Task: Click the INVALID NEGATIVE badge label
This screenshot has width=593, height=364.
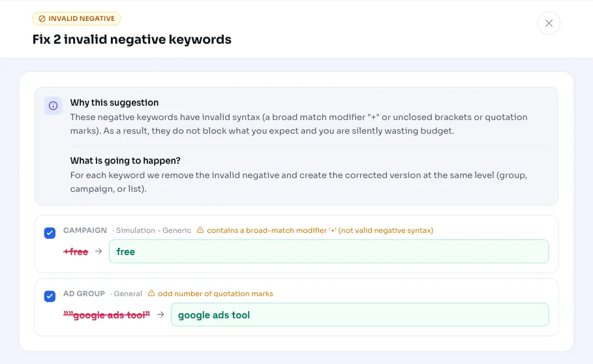Action: 82,18
